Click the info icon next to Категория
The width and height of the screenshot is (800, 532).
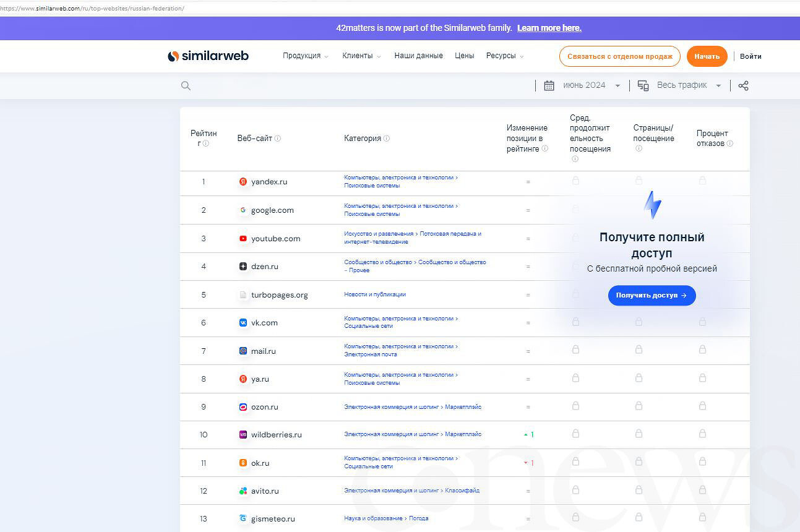[x=387, y=139]
